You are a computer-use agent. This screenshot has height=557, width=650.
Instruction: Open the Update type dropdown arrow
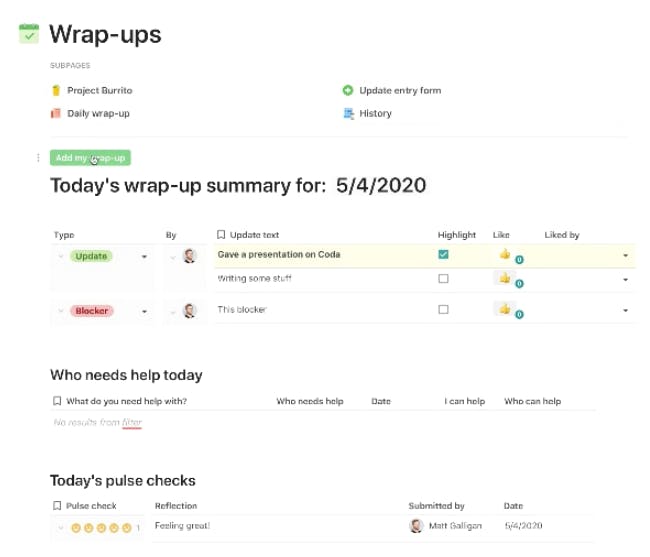pyautogui.click(x=144, y=257)
